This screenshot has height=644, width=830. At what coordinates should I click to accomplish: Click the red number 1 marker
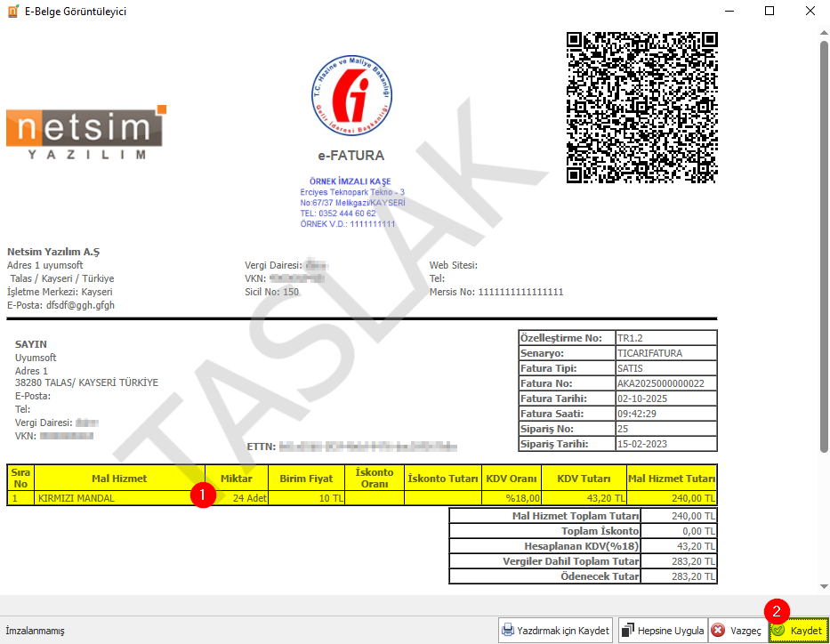[204, 496]
